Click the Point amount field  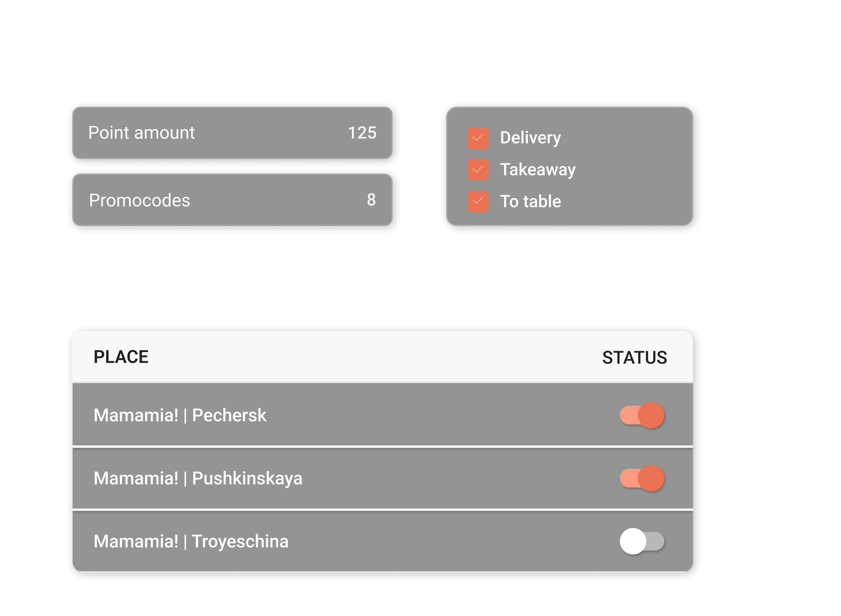(232, 133)
